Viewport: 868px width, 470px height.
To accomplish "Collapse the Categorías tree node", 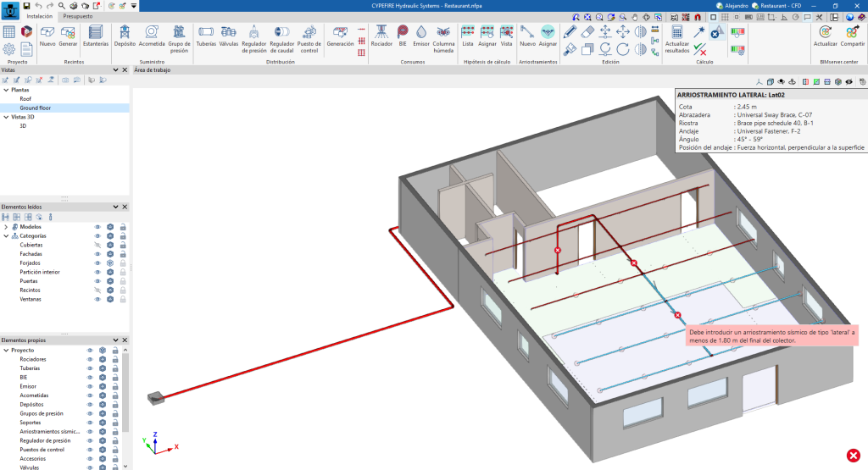I will click(x=7, y=236).
